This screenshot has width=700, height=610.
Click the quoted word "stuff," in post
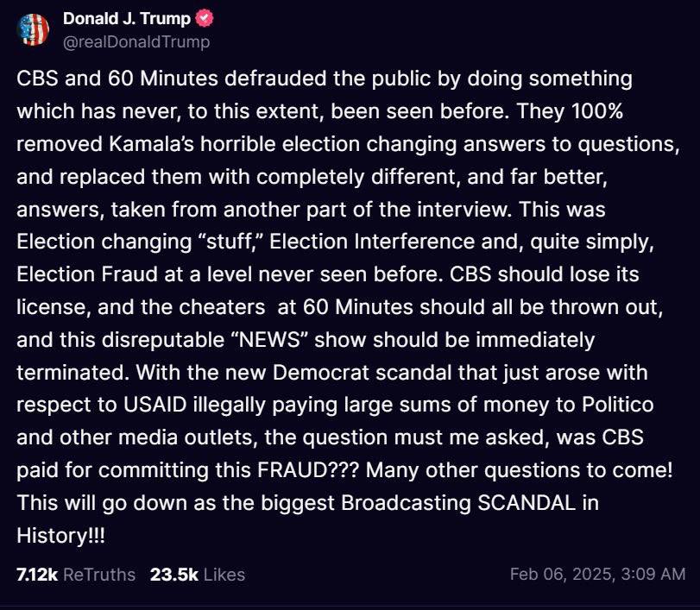pyautogui.click(x=230, y=242)
